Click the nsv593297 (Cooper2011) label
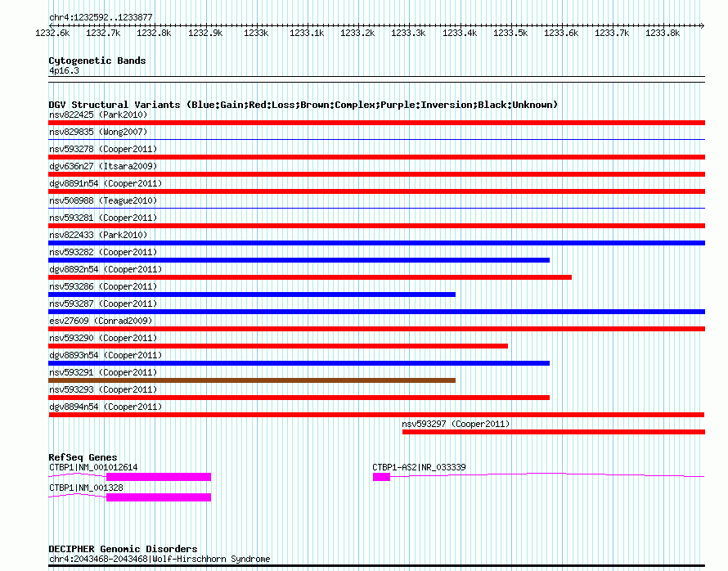The width and height of the screenshot is (728, 571). click(x=456, y=424)
